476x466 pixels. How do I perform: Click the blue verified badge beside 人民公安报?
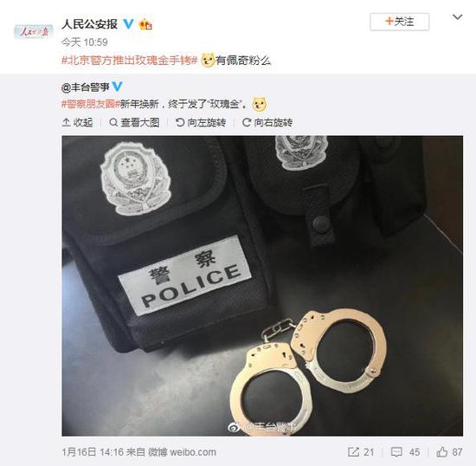coord(129,23)
